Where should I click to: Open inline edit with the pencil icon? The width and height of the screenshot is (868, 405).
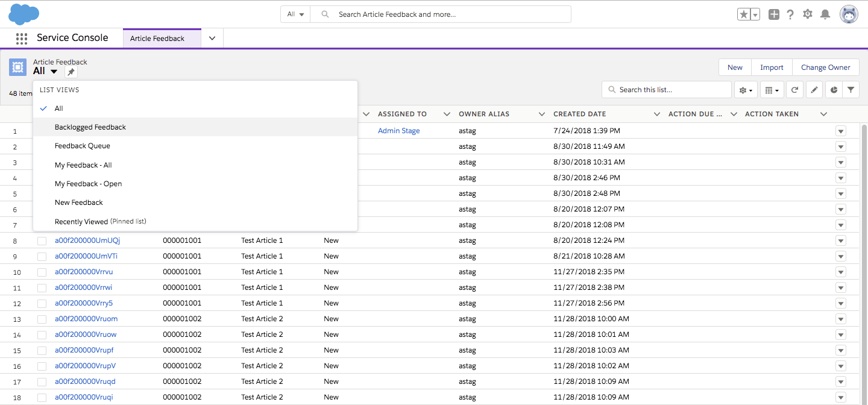pyautogui.click(x=814, y=89)
